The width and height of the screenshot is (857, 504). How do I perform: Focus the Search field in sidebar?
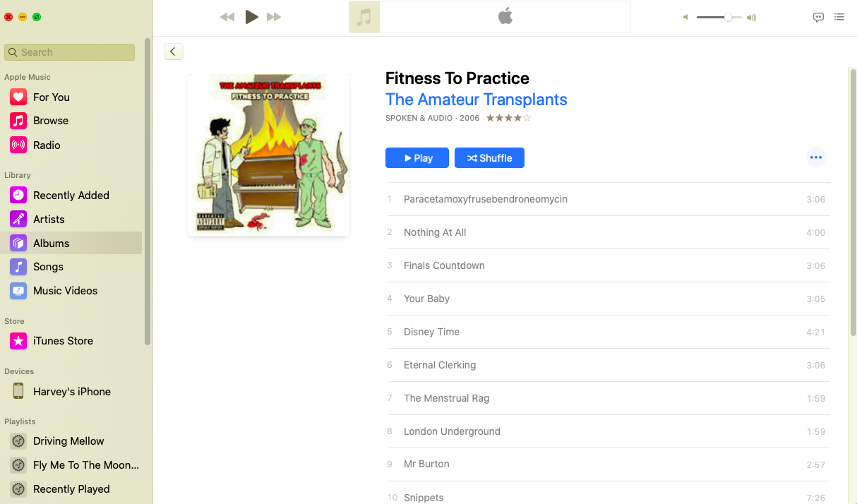pos(69,52)
